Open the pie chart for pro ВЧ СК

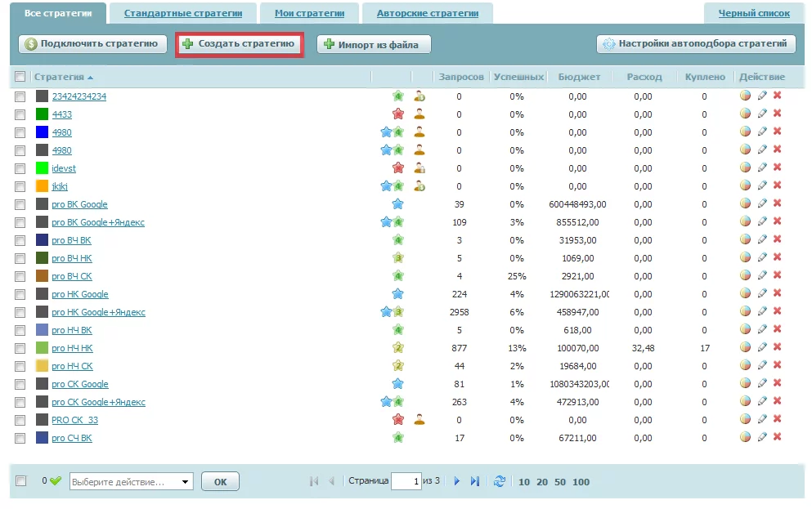point(745,275)
